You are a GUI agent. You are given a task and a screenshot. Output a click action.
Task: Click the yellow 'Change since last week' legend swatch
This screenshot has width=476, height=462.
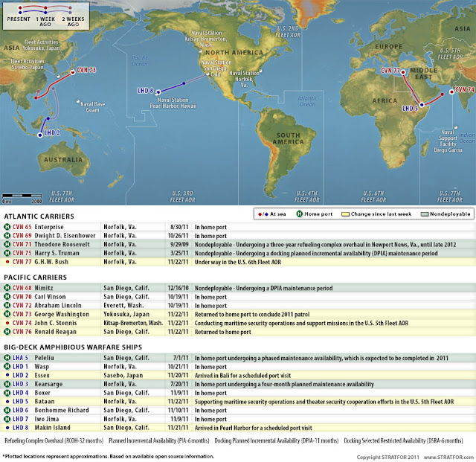coord(345,214)
